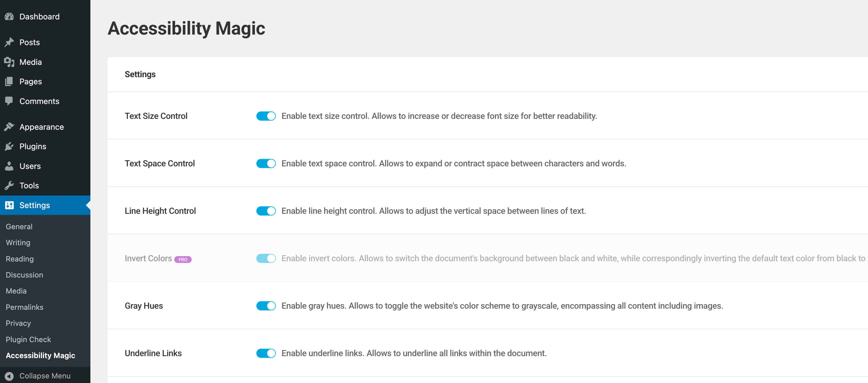Open the General settings link
The height and width of the screenshot is (383, 868).
(x=19, y=227)
